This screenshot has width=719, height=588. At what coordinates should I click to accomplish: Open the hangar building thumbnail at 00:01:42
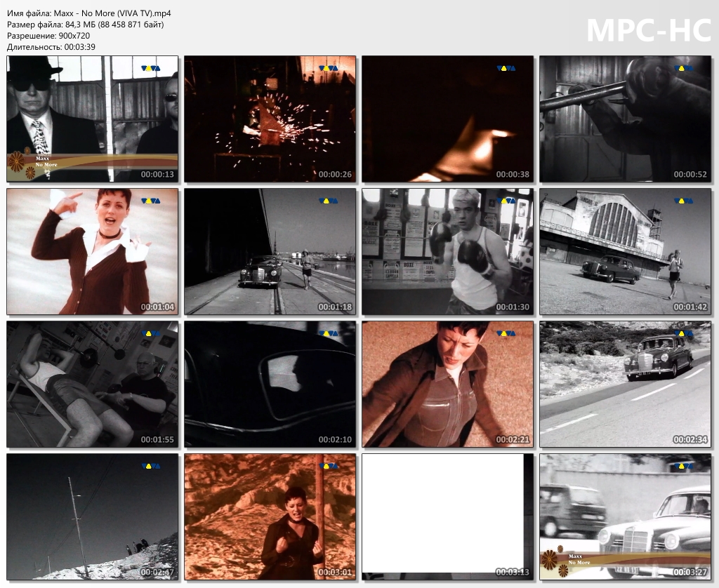tap(625, 252)
